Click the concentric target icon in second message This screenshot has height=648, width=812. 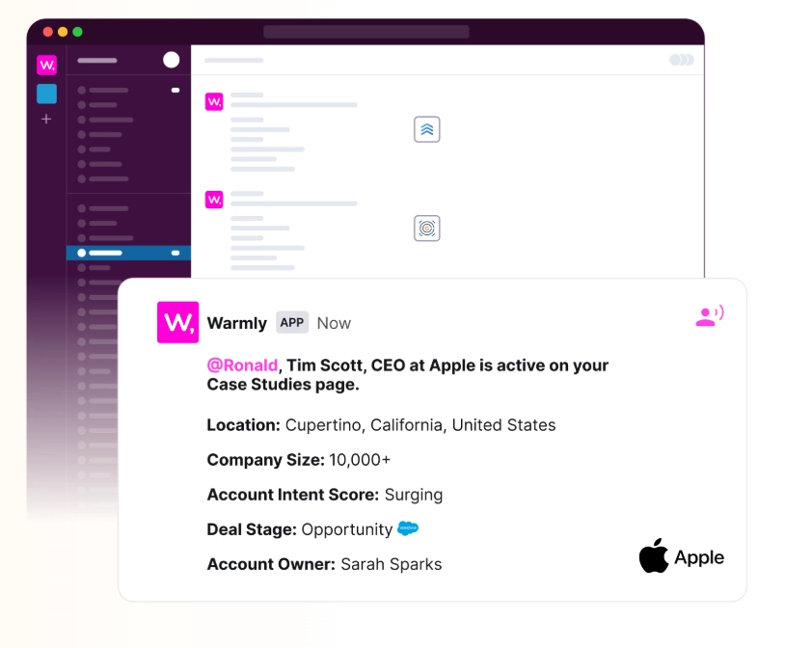(x=426, y=229)
